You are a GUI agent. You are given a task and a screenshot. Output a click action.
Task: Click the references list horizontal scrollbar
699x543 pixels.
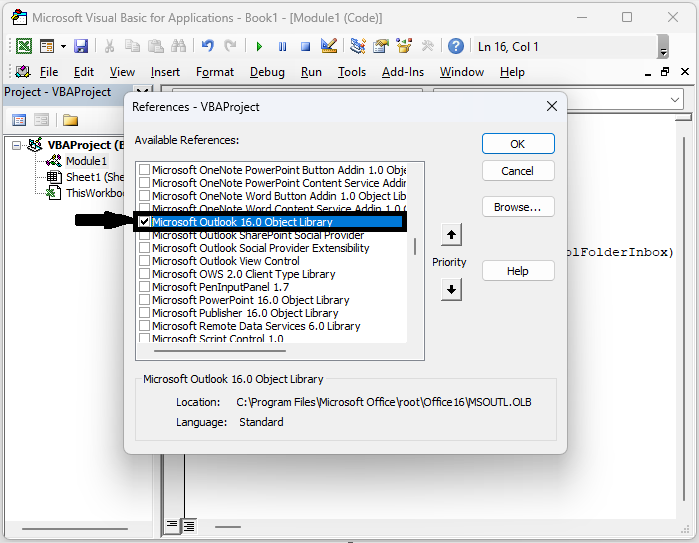click(x=220, y=351)
